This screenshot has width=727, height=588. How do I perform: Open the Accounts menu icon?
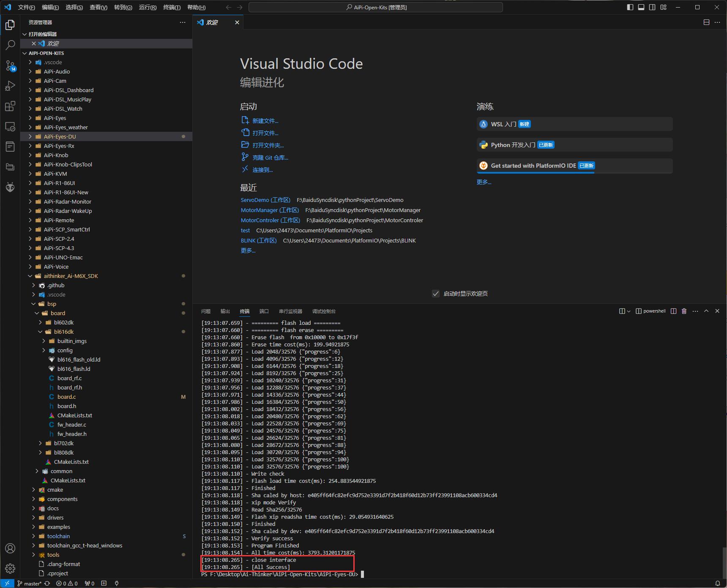tap(10, 548)
